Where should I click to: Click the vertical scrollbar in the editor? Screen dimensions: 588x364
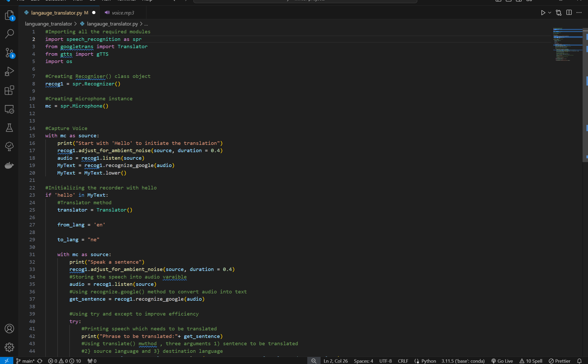pyautogui.click(x=585, y=95)
